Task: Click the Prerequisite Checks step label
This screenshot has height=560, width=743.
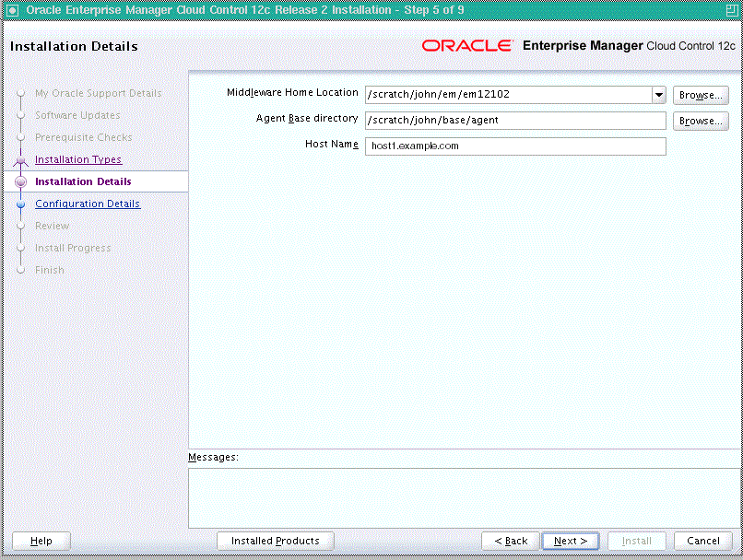Action: pos(84,137)
